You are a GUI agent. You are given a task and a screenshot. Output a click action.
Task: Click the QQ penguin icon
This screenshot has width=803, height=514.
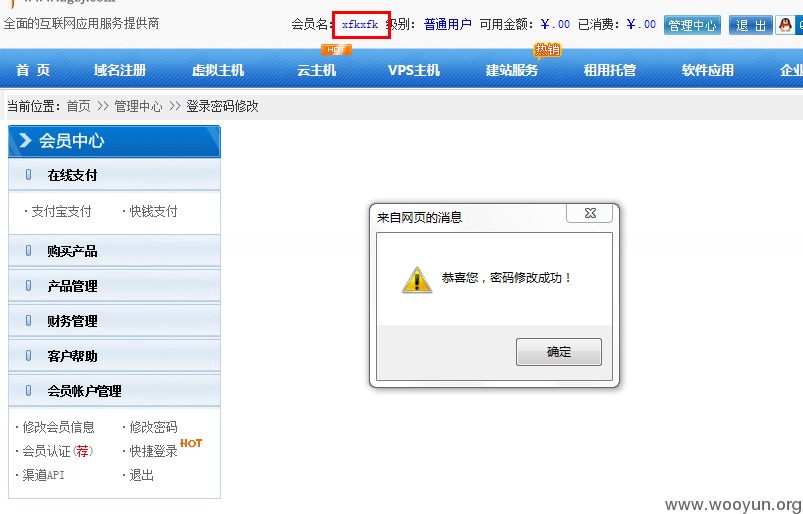(x=785, y=25)
